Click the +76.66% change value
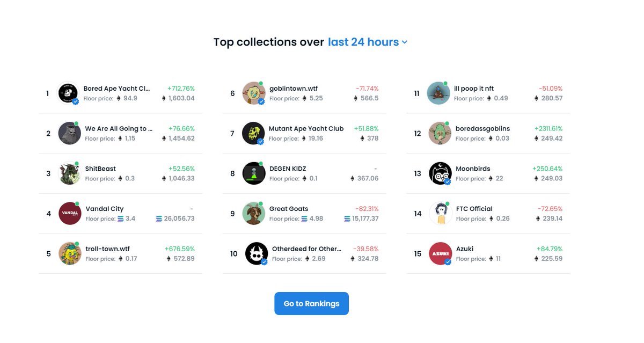644x343 pixels. click(181, 129)
